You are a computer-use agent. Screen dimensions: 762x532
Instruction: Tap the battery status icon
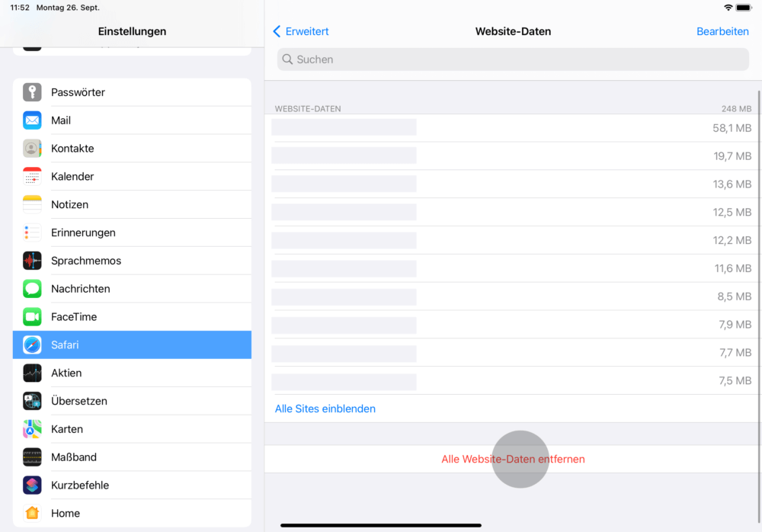coord(744,8)
